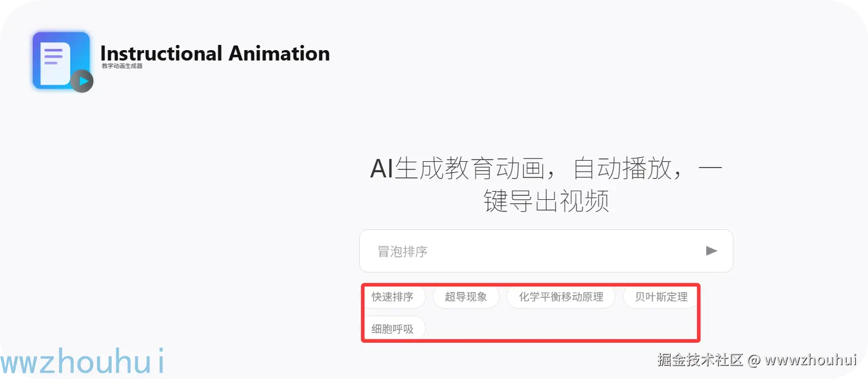Click the Instructional Animation title text
Image resolution: width=868 pixels, height=379 pixels.
click(215, 54)
